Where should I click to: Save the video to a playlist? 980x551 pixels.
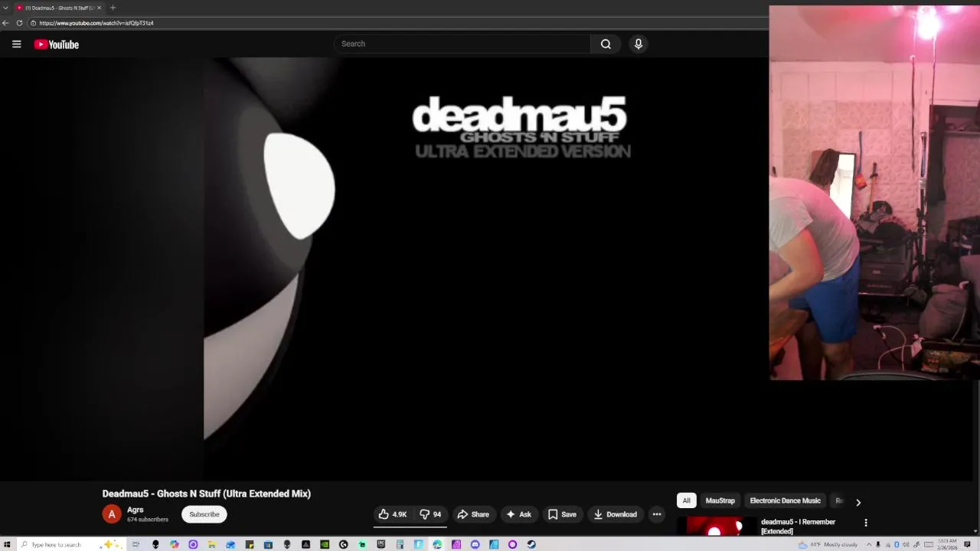click(x=562, y=514)
